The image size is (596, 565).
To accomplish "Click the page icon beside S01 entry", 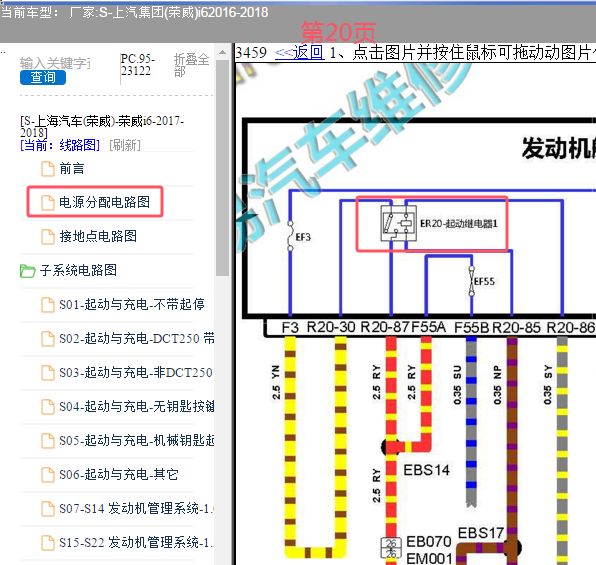I will [x=48, y=305].
